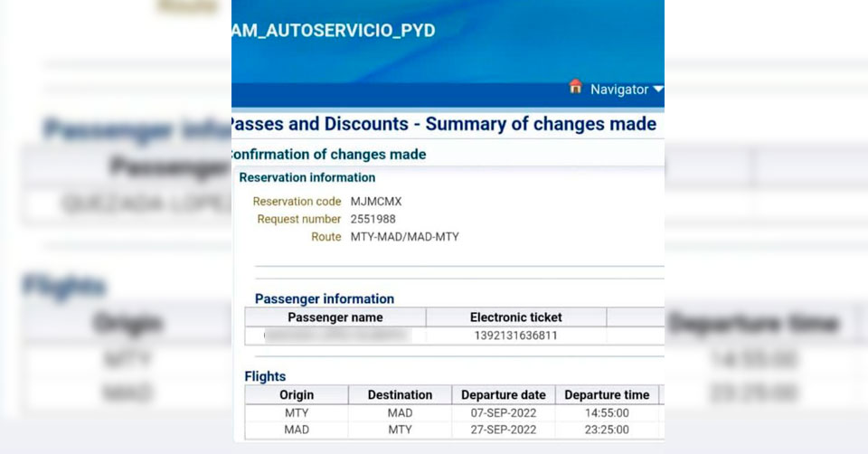Click the 23:25:00 departure time cell
The height and width of the screenshot is (454, 868).
[607, 430]
